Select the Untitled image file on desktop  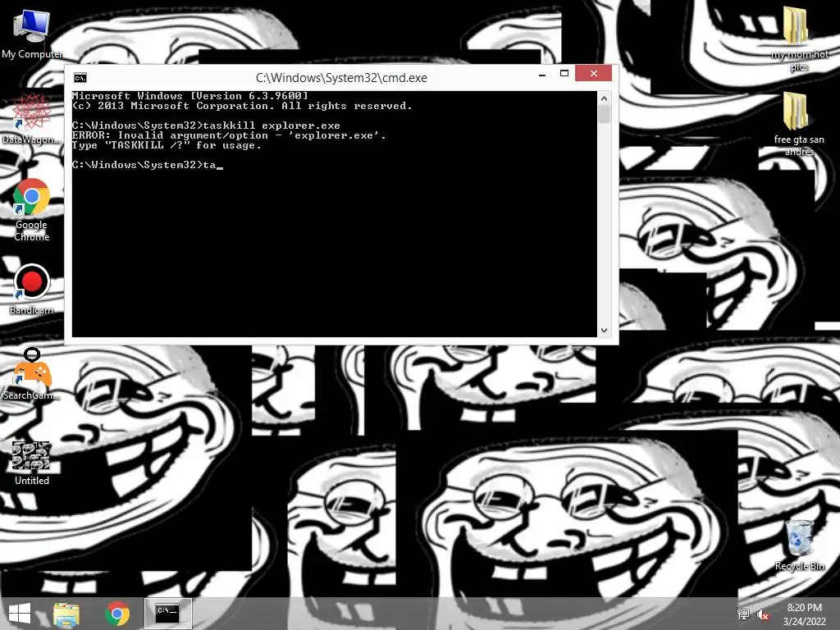32,463
